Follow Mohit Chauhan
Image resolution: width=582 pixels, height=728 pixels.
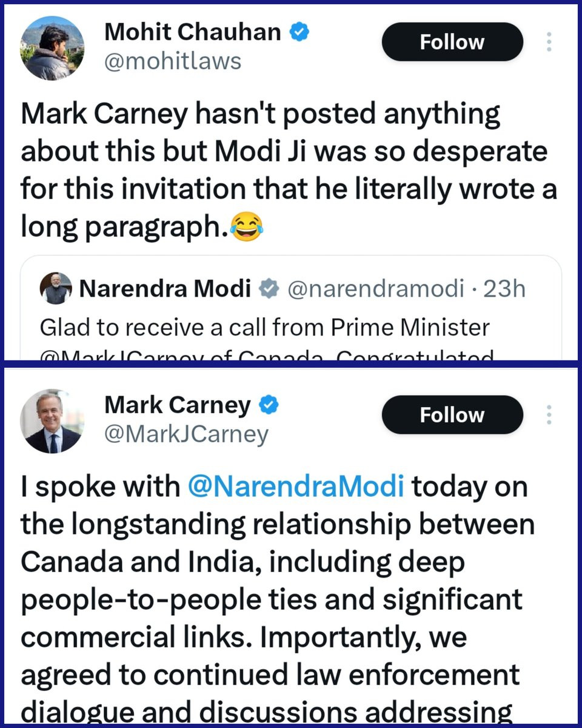[x=452, y=42]
